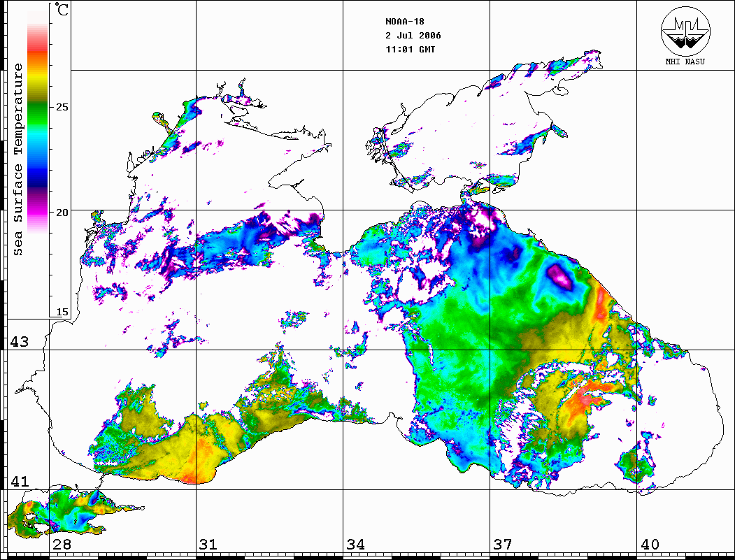Click longitude label '40'
735x560 pixels.
click(650, 544)
